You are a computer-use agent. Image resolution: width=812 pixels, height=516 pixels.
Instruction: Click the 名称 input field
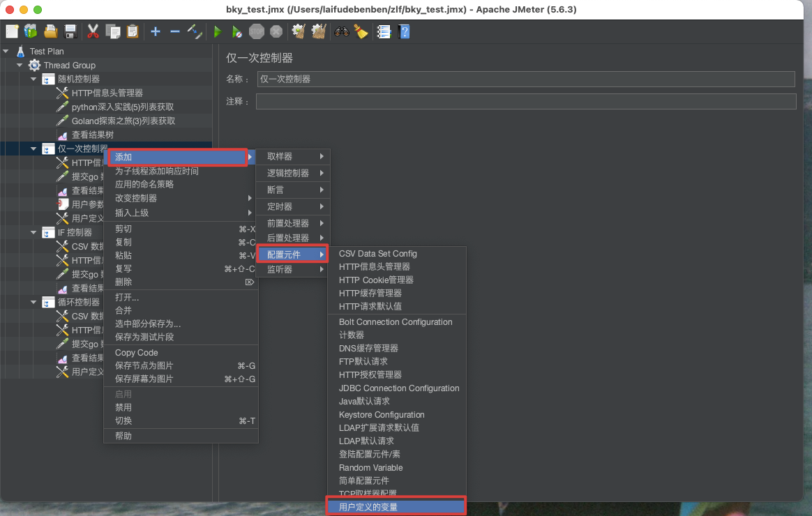click(x=525, y=79)
